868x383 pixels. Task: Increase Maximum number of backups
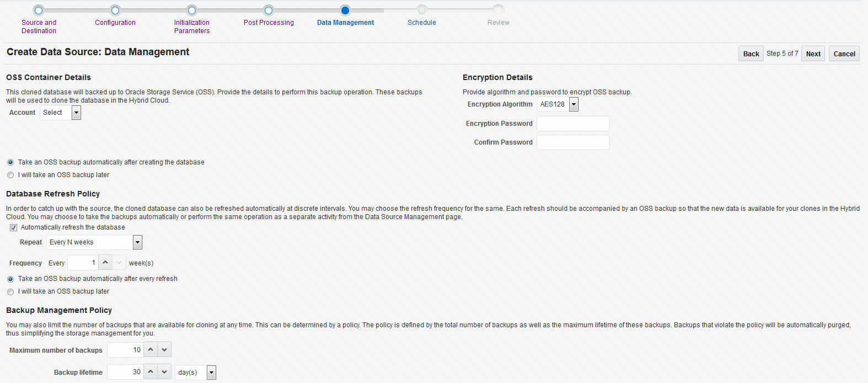tap(151, 350)
